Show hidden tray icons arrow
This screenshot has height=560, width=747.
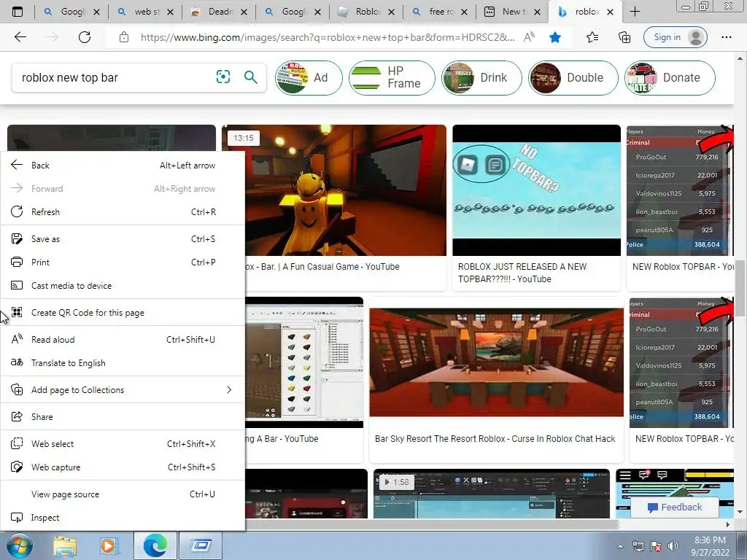pos(620,546)
